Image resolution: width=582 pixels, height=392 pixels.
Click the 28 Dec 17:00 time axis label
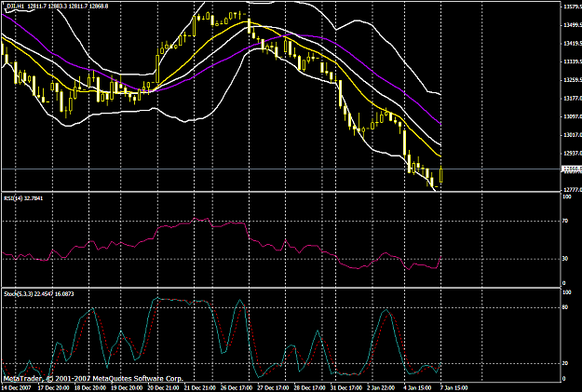[309, 388]
